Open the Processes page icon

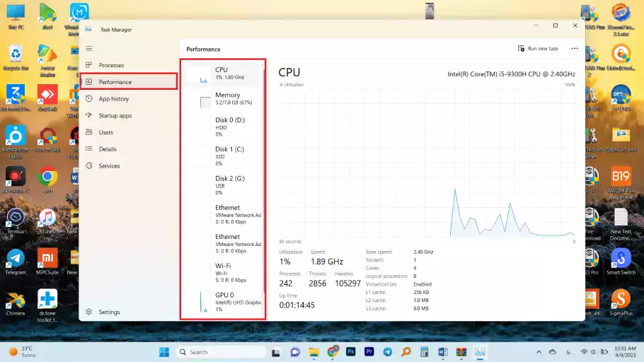tap(89, 65)
